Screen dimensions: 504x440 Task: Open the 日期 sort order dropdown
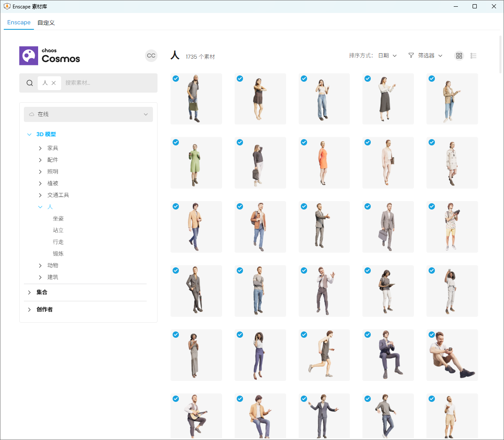click(x=387, y=56)
